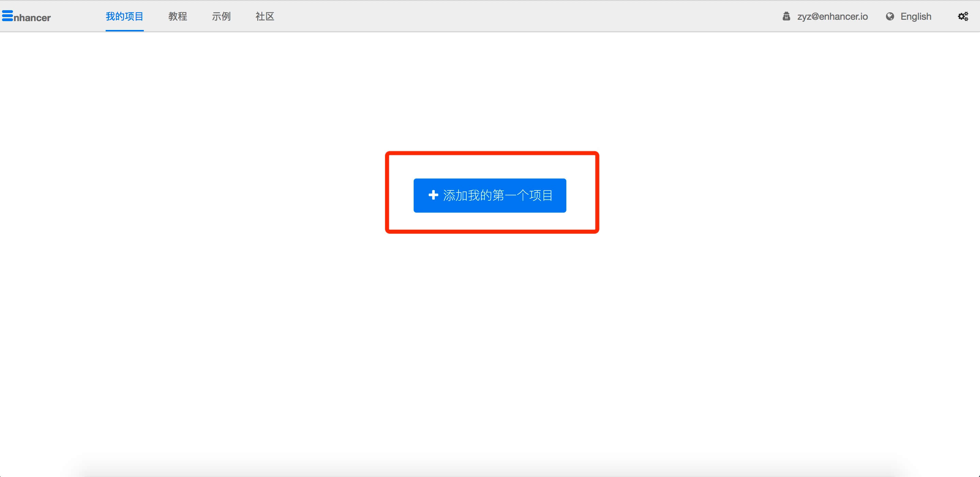Click the Enhancer three-bar logo icon
The height and width of the screenshot is (477, 980).
pyautogui.click(x=7, y=16)
